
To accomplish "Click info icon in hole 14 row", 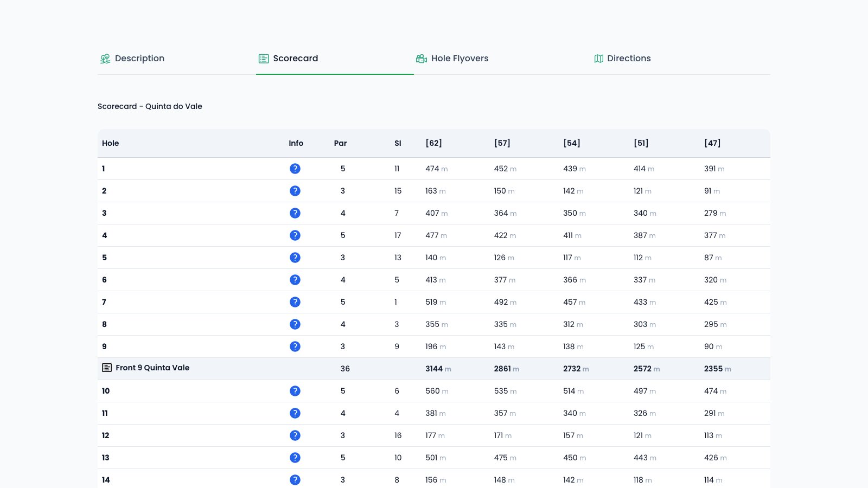I will 295,480.
